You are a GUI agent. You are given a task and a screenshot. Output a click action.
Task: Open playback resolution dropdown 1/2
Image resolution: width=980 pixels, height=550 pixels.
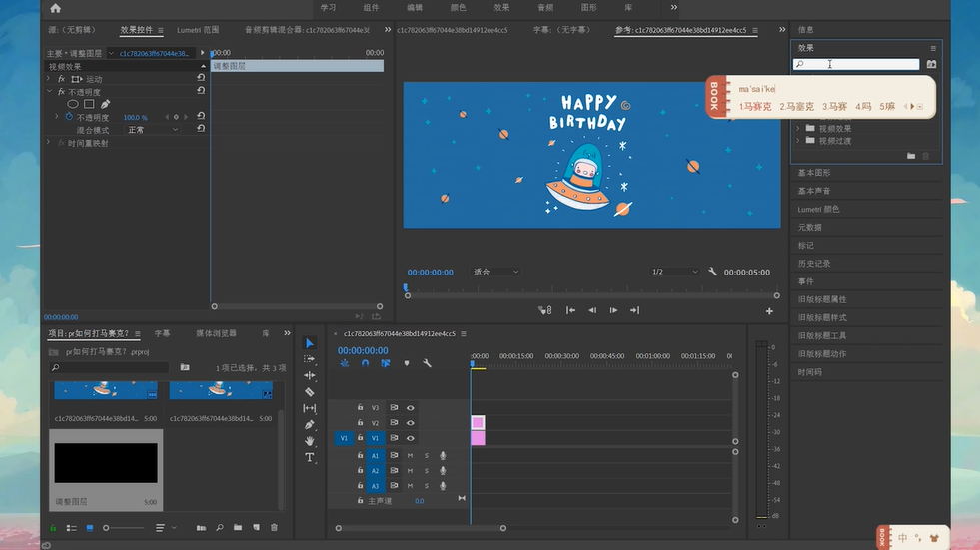pyautogui.click(x=674, y=272)
